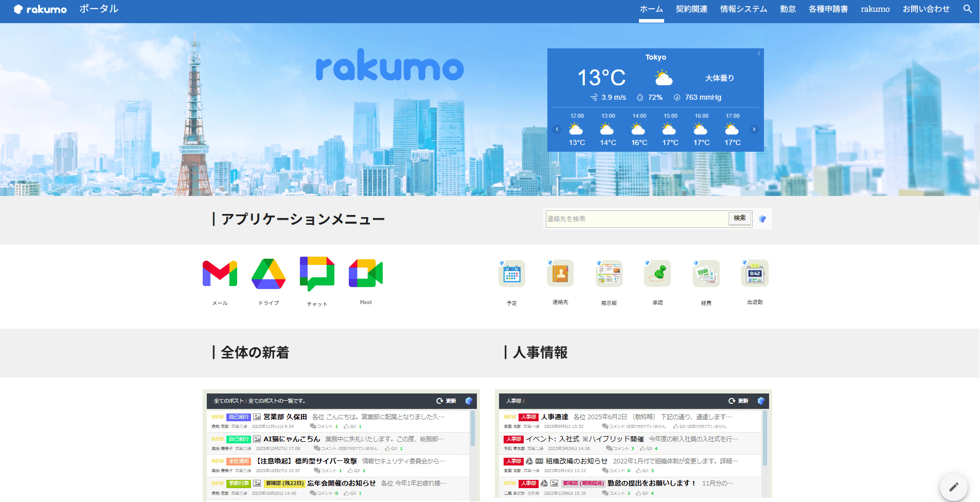The width and height of the screenshot is (980, 502).
Task: Open the 忘年会開催のお知らせ post
Action: tap(341, 483)
